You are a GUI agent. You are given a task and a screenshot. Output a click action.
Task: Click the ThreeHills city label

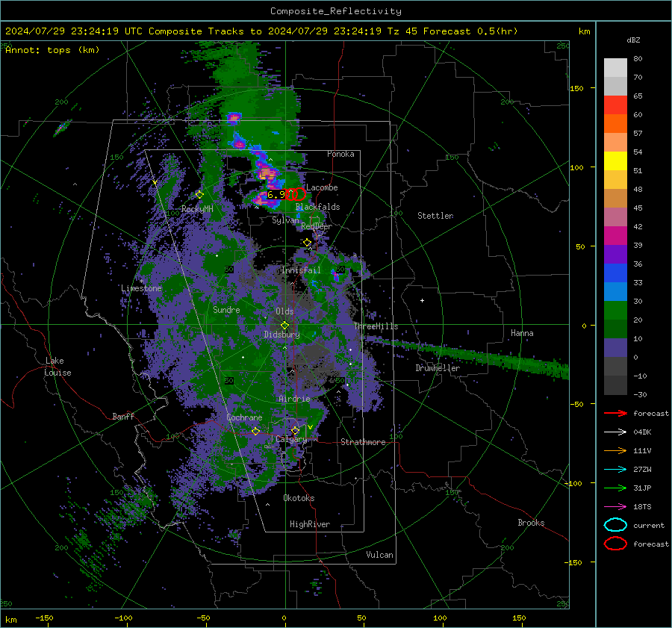[x=376, y=326]
